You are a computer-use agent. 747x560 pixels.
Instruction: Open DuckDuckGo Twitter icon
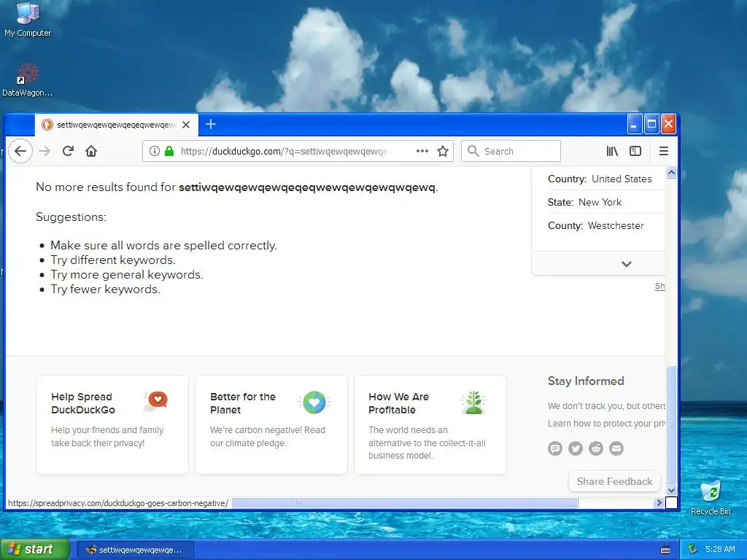[x=576, y=448]
